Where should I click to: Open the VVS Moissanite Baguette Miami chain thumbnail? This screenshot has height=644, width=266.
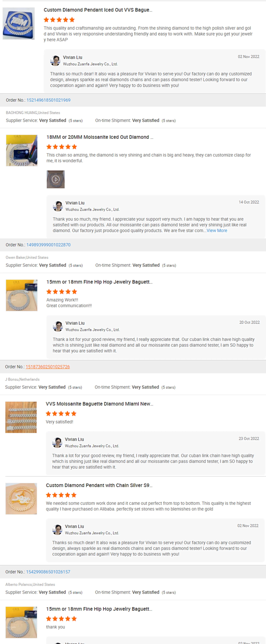pos(21,417)
